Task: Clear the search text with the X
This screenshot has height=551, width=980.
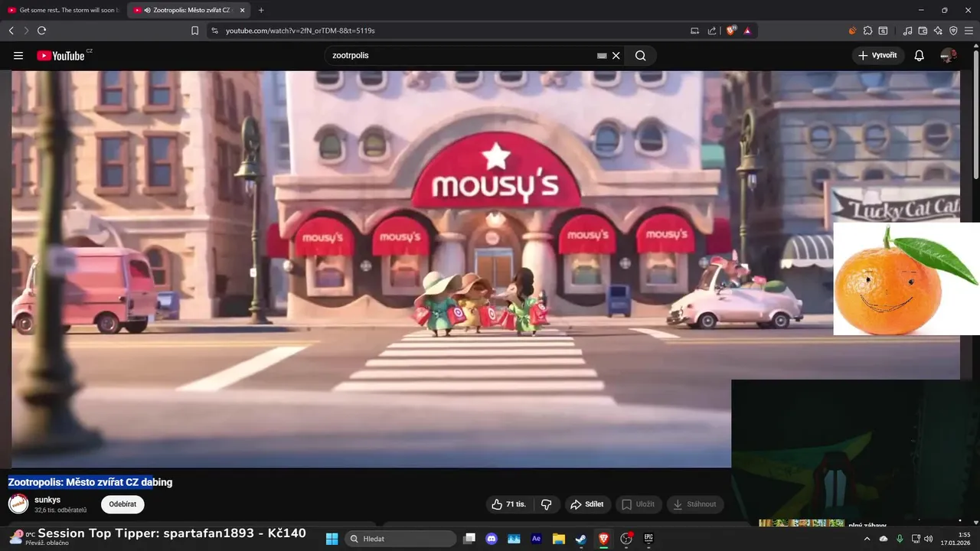Action: [x=616, y=56]
